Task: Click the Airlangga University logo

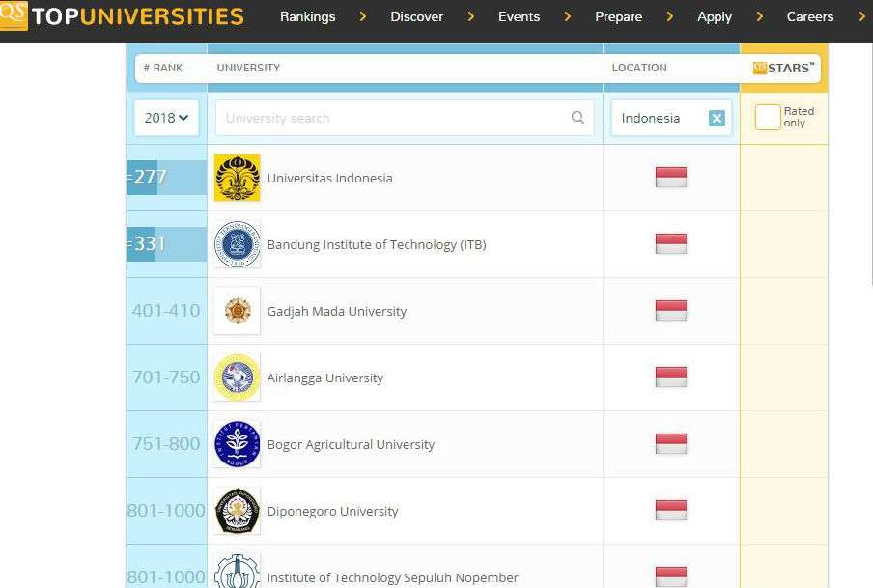Action: click(x=238, y=378)
